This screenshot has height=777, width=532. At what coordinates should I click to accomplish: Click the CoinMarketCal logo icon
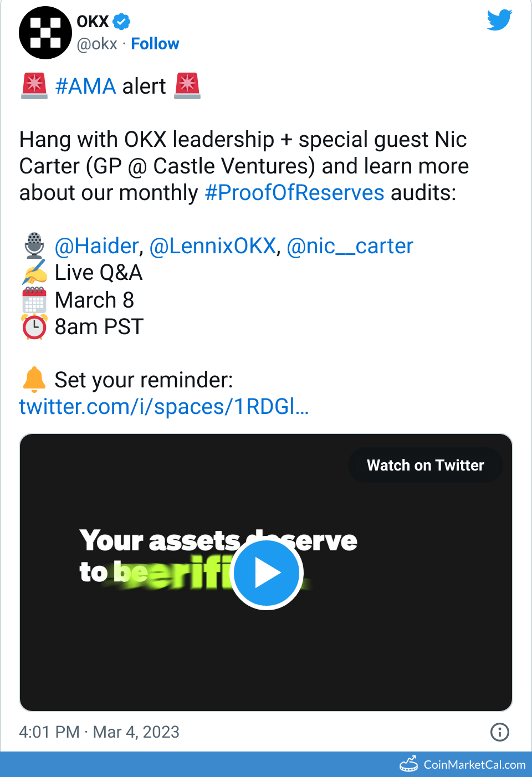point(409,764)
